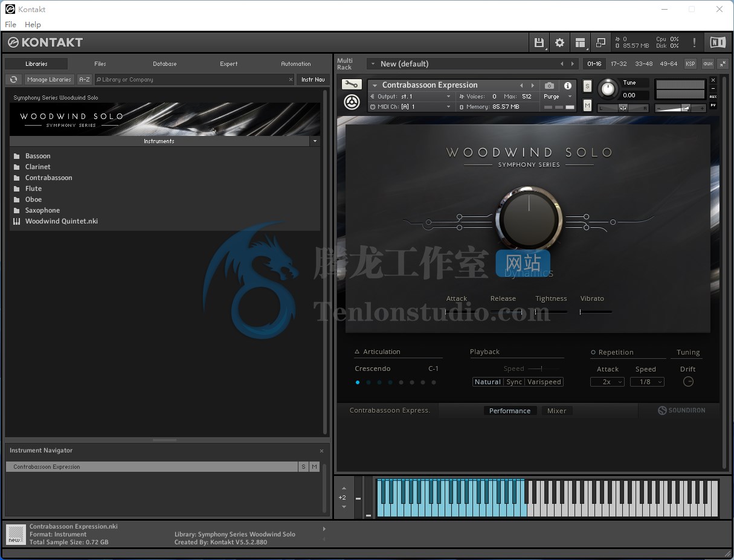Switch to the Expert tab
Viewport: 734px width, 560px height.
point(229,63)
